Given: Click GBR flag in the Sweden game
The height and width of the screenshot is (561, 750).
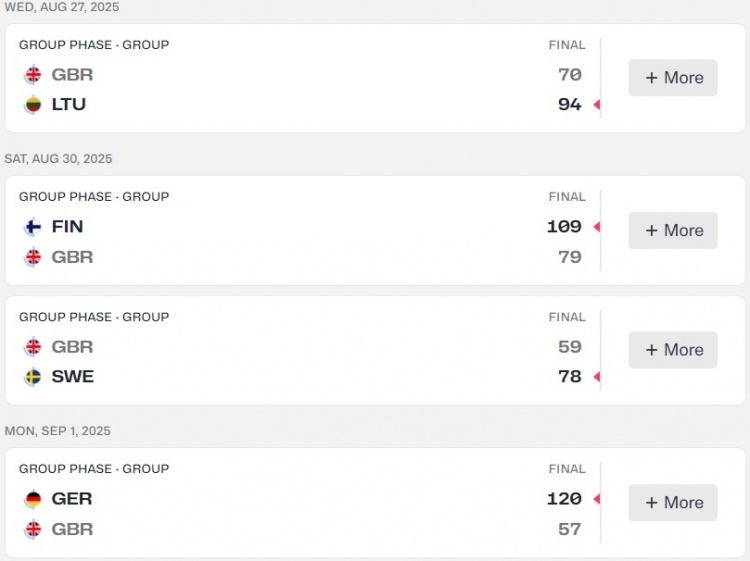Looking at the screenshot, I should click(33, 347).
